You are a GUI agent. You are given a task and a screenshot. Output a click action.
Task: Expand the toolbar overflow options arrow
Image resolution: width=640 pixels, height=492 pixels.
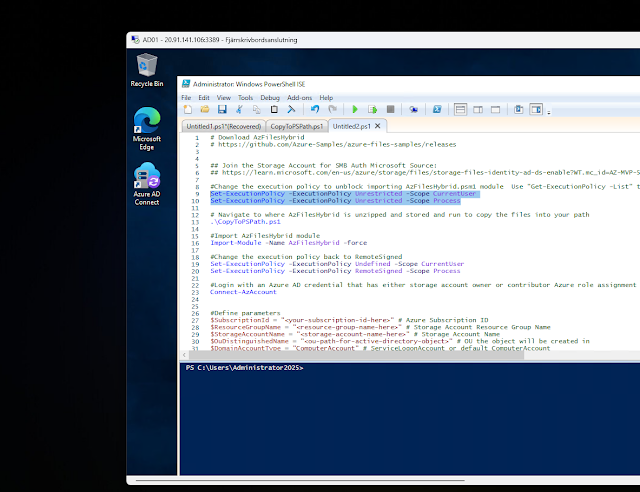click(549, 112)
